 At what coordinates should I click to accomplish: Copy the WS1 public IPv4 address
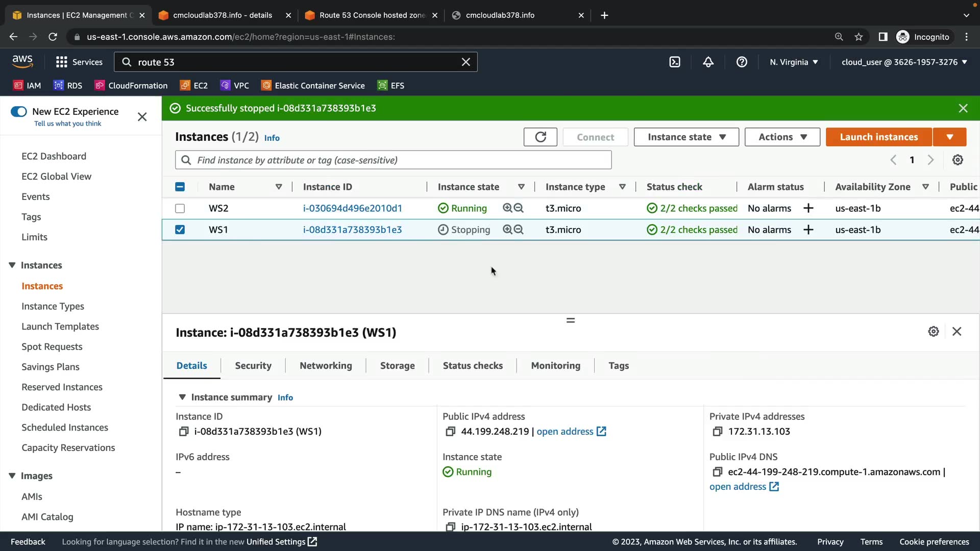[x=450, y=432]
